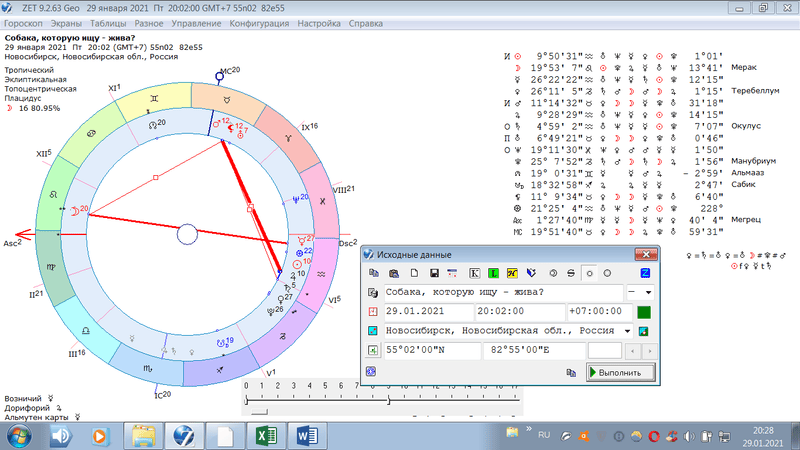Toggle the larger circle chart mode button
Viewport: 800px width, 450px height.
[607, 273]
